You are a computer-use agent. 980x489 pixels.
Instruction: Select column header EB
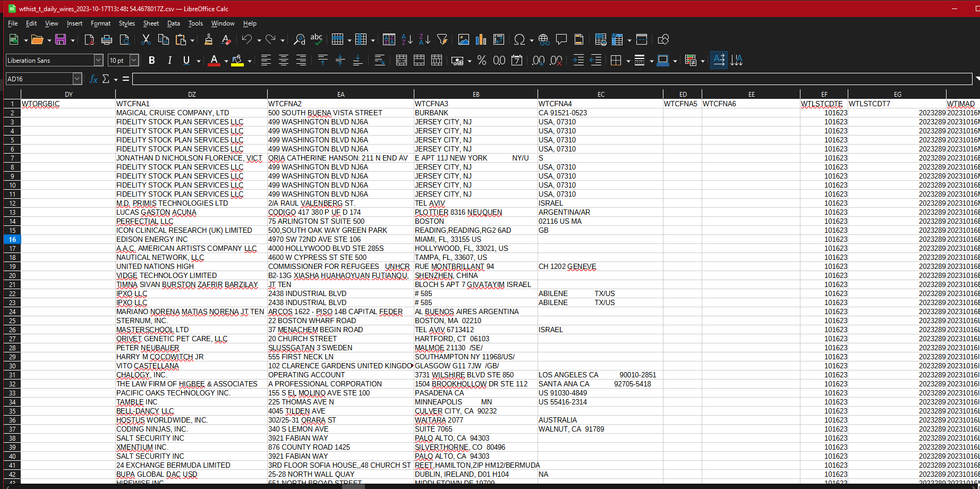476,94
